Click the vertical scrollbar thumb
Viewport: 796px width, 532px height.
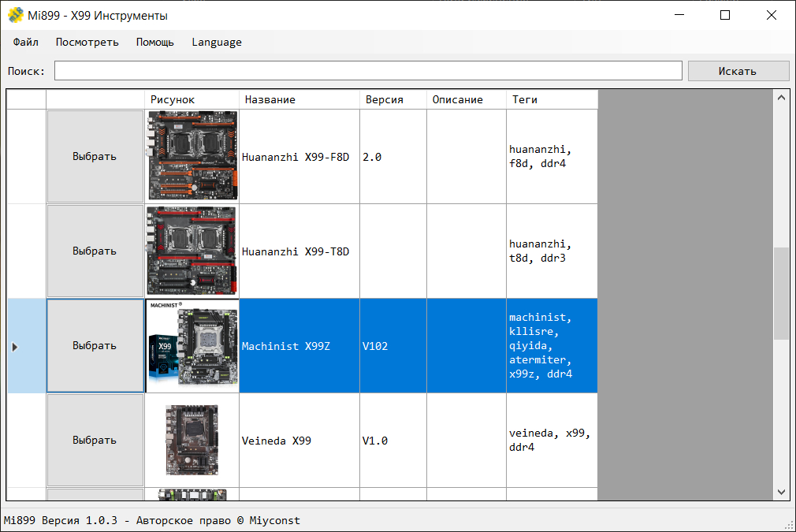point(781,293)
